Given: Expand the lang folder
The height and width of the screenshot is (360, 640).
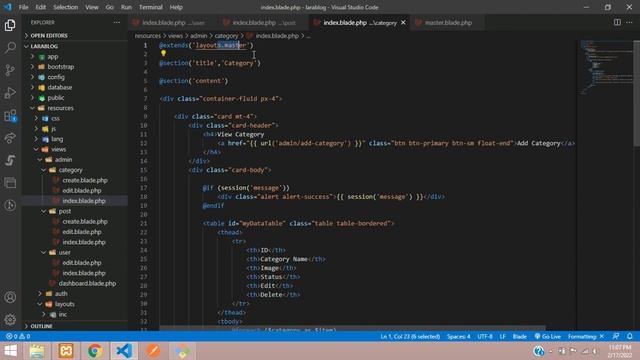Looking at the screenshot, I should click(57, 139).
